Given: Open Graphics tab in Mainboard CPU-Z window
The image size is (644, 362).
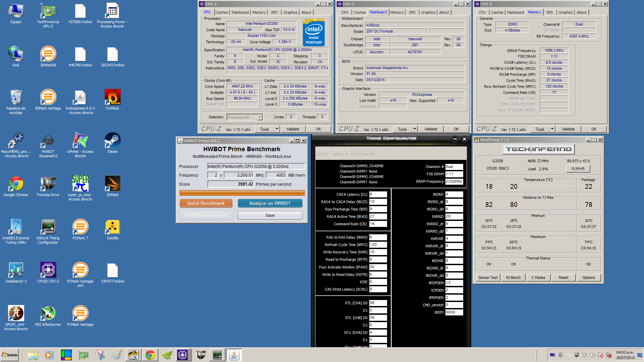Looking at the screenshot, I should coord(428,12).
